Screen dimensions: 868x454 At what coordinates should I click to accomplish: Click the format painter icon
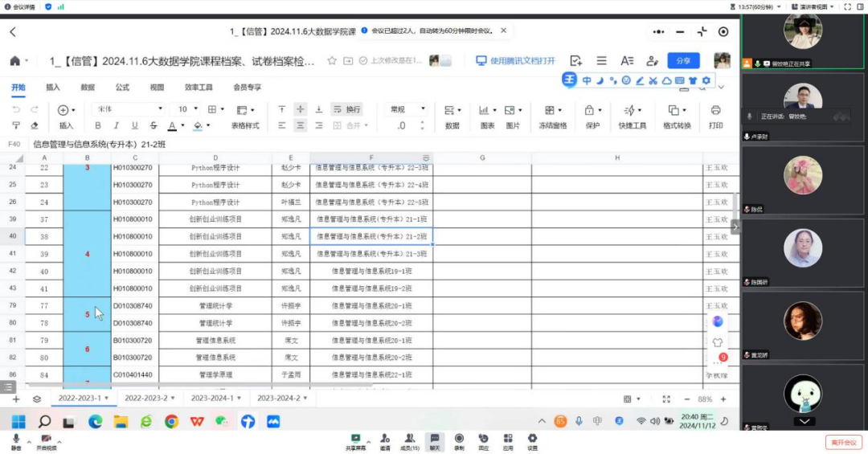(16, 125)
